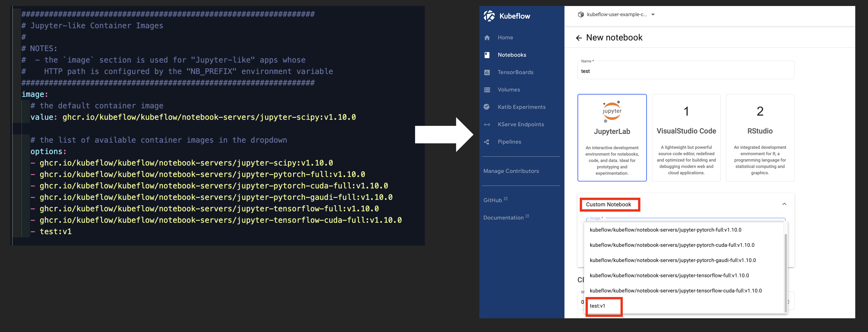The image size is (868, 332).
Task: Click the Pipelines icon in sidebar
Action: click(487, 142)
